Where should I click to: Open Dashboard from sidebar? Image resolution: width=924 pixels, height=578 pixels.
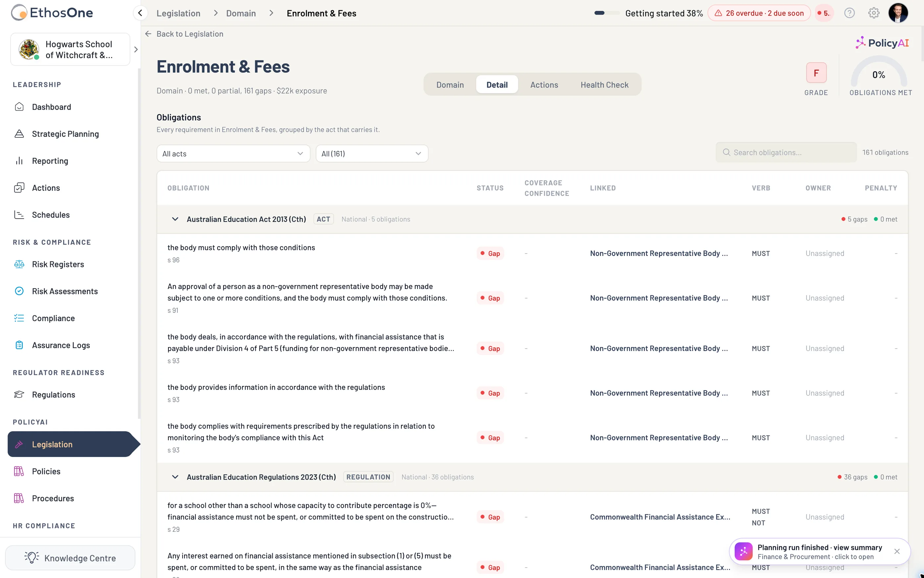point(51,107)
